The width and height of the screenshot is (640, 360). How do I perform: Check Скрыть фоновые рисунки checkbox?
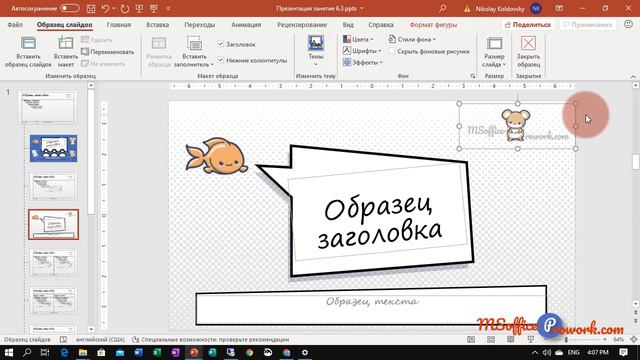pos(392,51)
